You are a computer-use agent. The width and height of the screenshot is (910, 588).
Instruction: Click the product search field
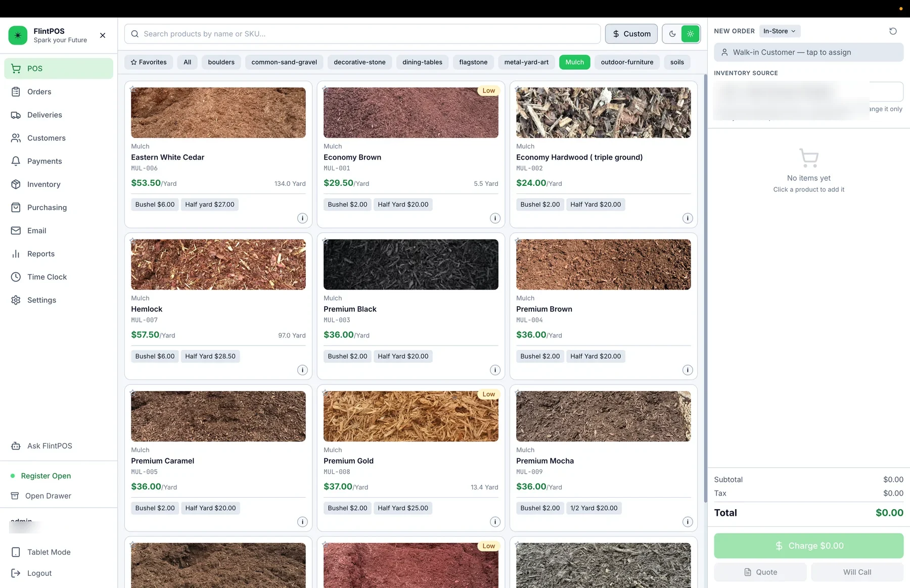coord(362,34)
